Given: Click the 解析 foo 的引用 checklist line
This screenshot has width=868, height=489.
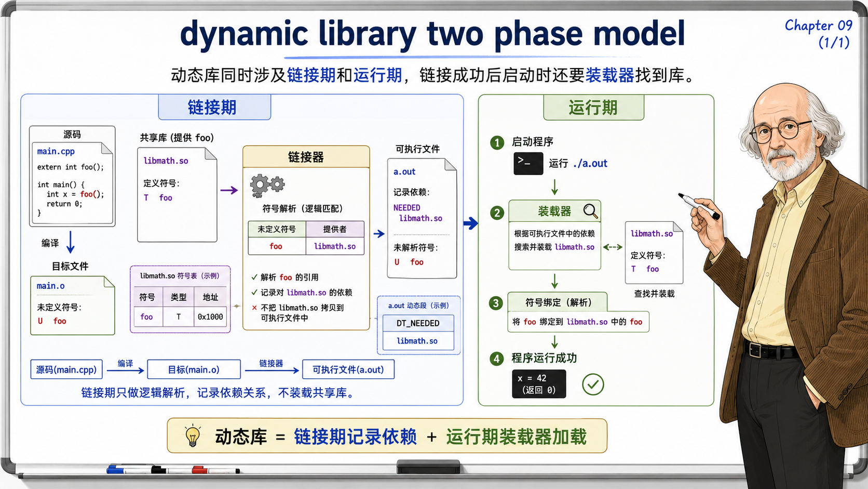Looking at the screenshot, I should pos(285,277).
